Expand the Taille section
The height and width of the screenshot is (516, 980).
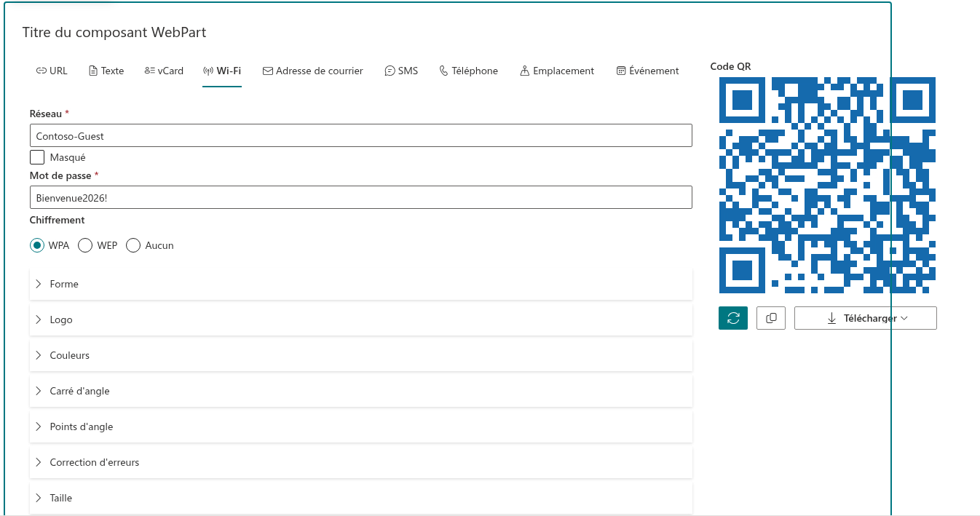pos(361,498)
